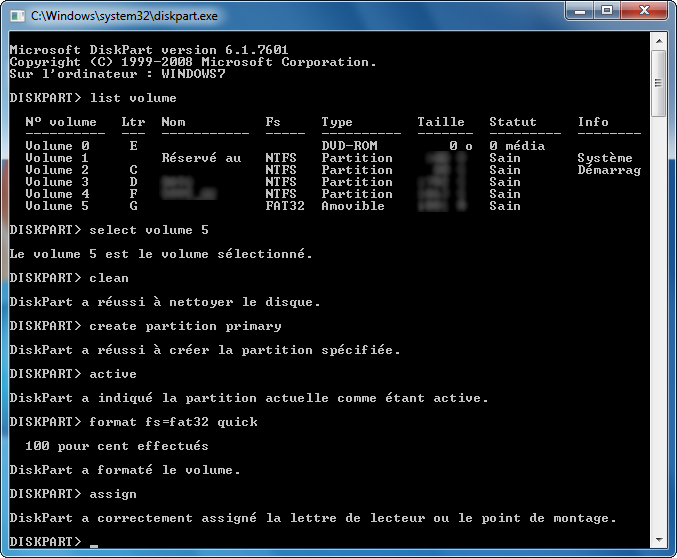This screenshot has height=558, width=677.
Task: Click the diskpart console icon in title bar
Action: tap(17, 16)
